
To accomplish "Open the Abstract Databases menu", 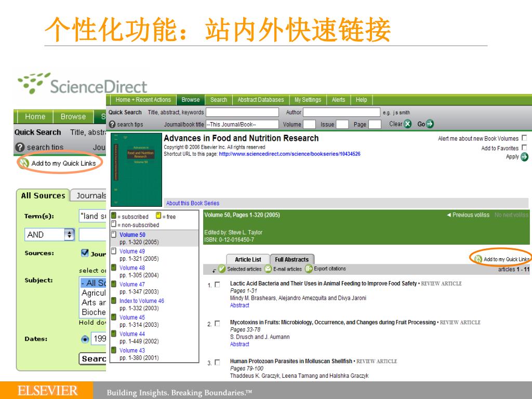I will point(261,100).
